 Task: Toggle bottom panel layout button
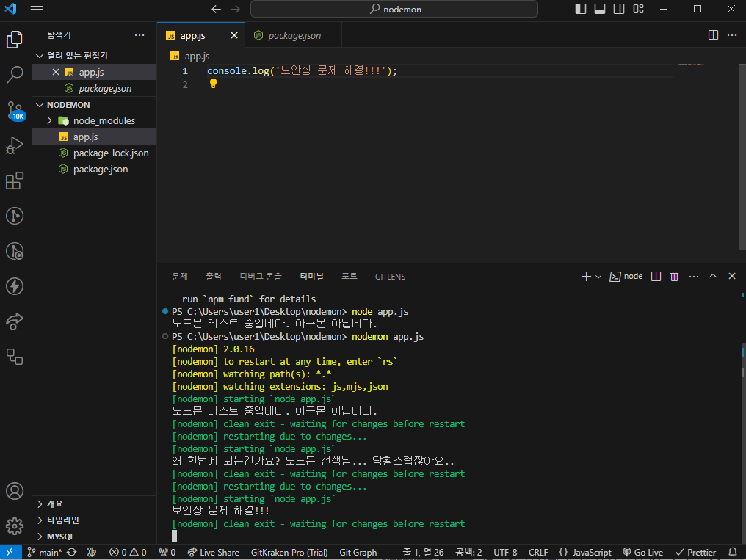600,9
